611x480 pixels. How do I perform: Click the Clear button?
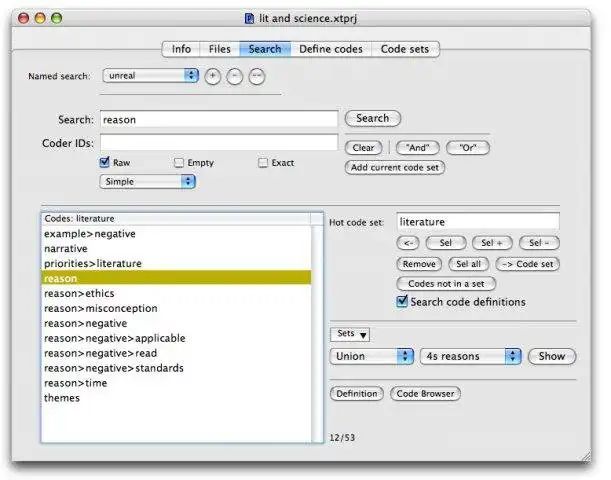coord(364,148)
